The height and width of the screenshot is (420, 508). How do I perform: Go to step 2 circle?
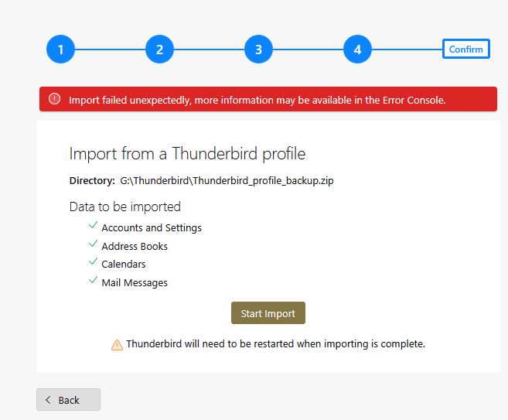point(159,50)
